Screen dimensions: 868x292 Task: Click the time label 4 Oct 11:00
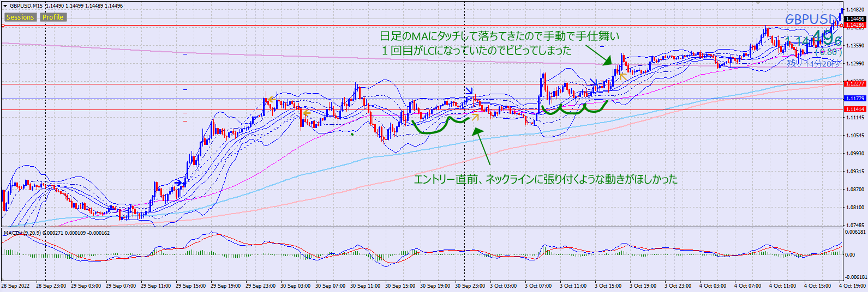click(782, 286)
